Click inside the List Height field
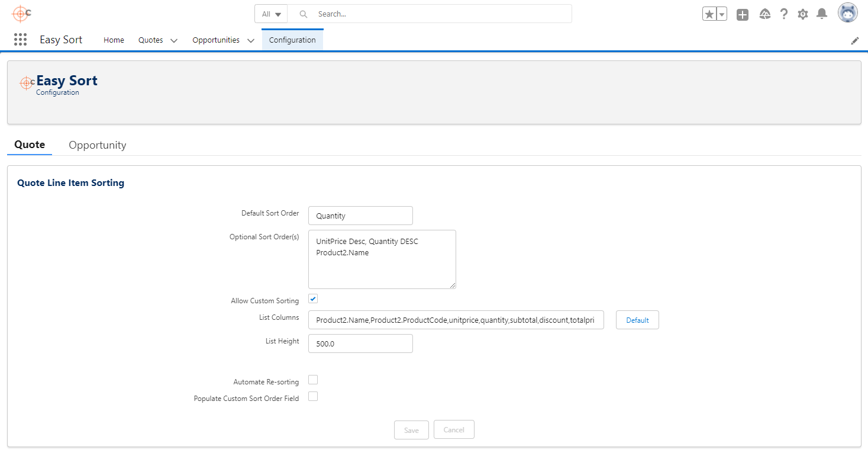 [360, 344]
